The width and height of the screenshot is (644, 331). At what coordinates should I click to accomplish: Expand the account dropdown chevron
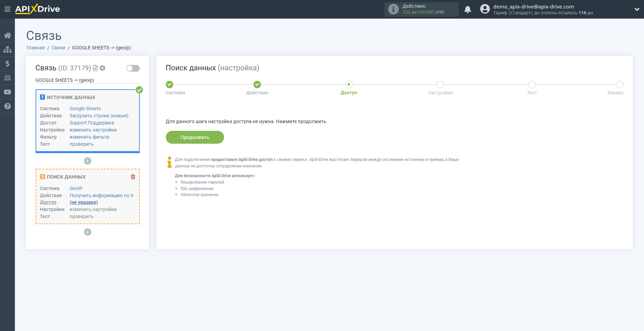coord(637,9)
